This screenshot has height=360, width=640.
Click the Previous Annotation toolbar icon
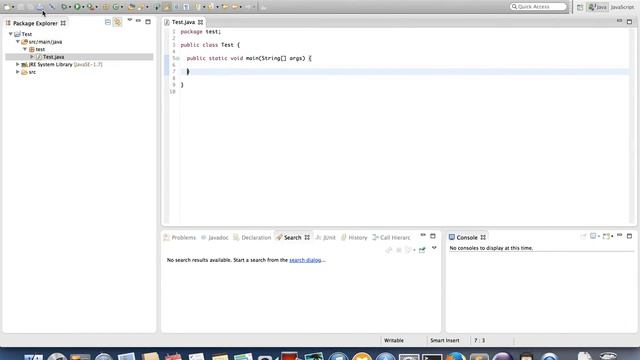point(211,7)
